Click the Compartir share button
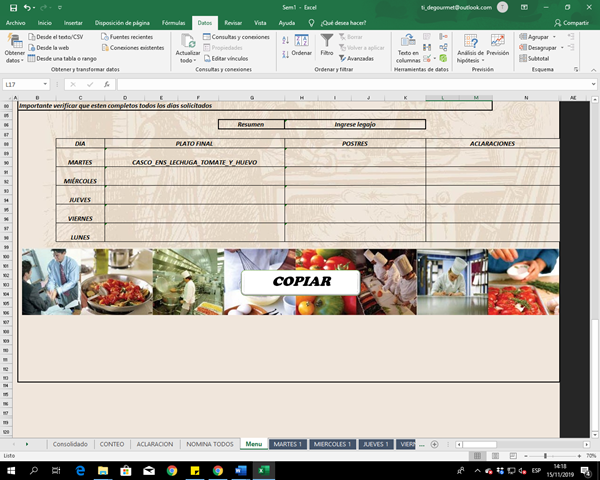 click(x=571, y=23)
